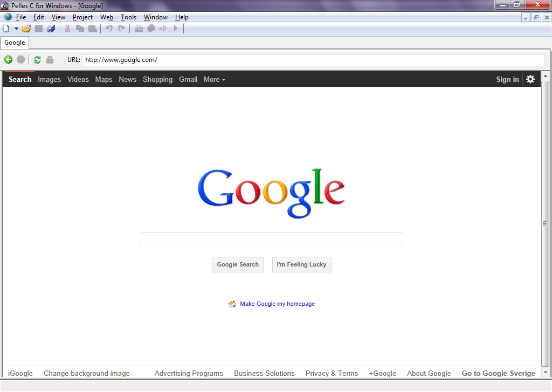Open Videos in Google navigation bar
Image resolution: width=552 pixels, height=392 pixels.
tap(78, 80)
